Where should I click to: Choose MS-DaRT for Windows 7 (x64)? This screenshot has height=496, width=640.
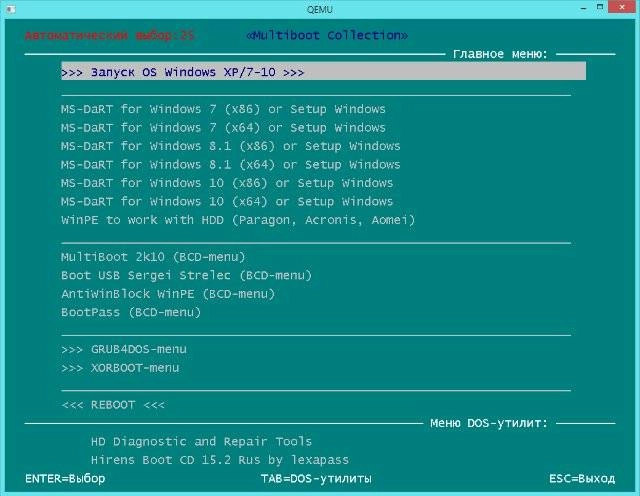pyautogui.click(x=223, y=127)
